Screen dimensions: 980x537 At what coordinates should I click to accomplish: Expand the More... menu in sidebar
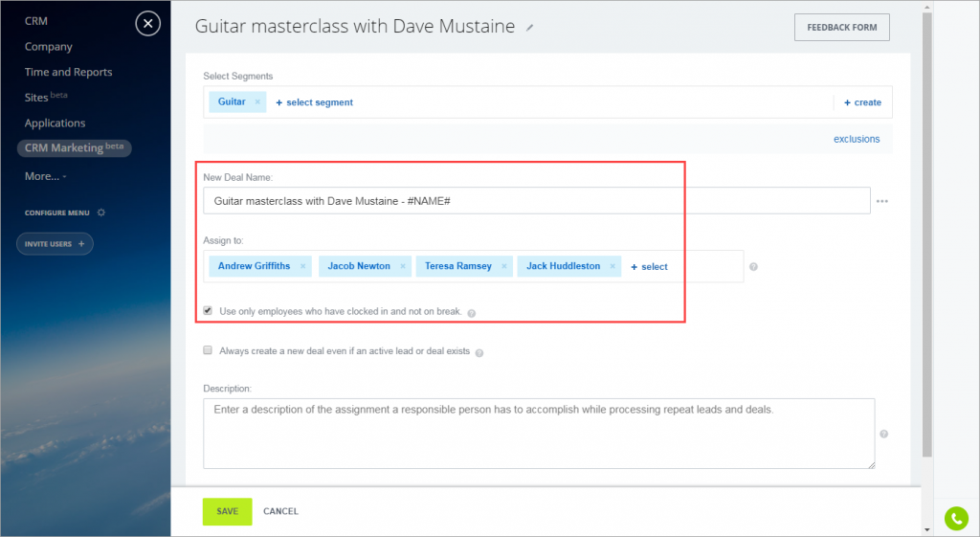(x=45, y=176)
